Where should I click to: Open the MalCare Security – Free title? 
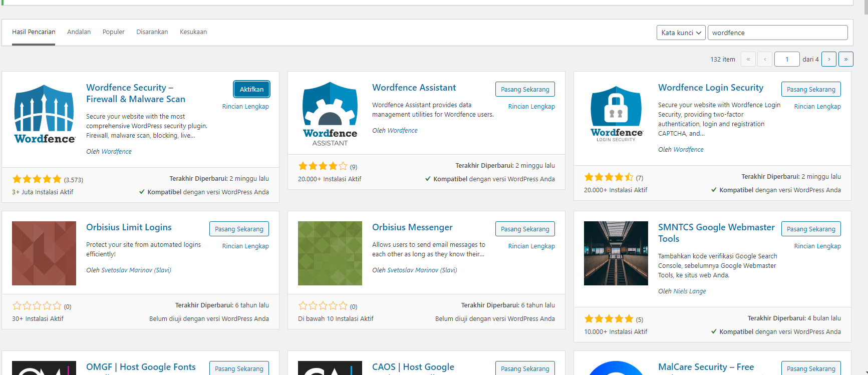click(x=706, y=367)
